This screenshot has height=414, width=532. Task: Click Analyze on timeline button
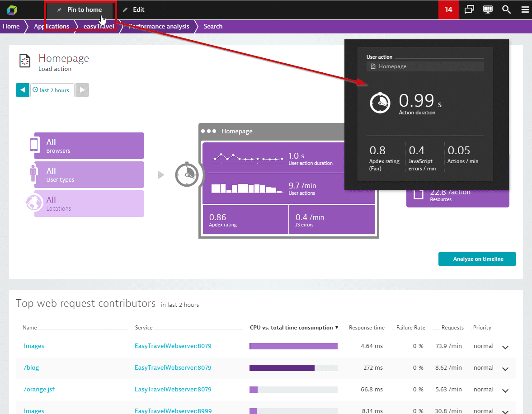tap(477, 259)
